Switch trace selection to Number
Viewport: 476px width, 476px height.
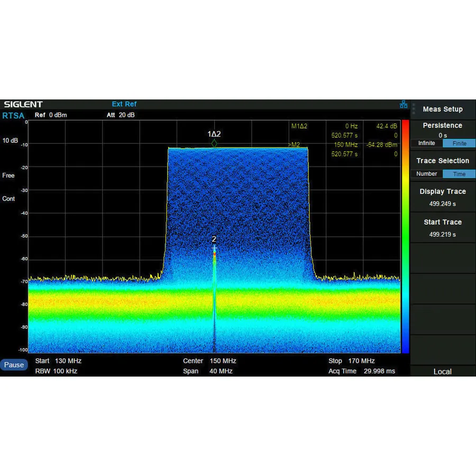point(426,174)
